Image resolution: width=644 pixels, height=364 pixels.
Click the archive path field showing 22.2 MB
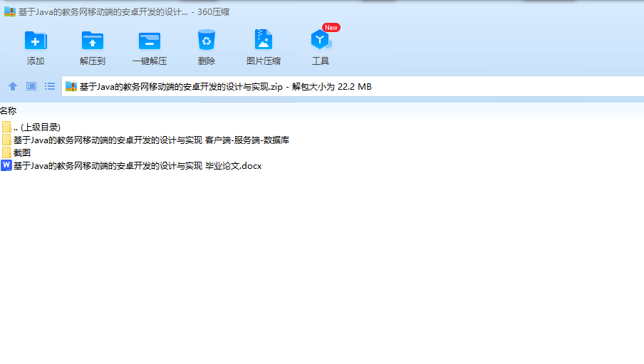tap(353, 87)
